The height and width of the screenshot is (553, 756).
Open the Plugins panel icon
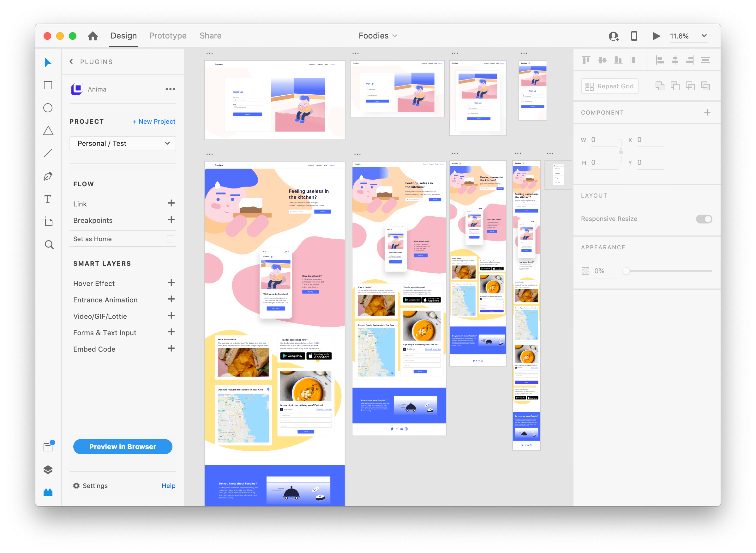coord(48,492)
